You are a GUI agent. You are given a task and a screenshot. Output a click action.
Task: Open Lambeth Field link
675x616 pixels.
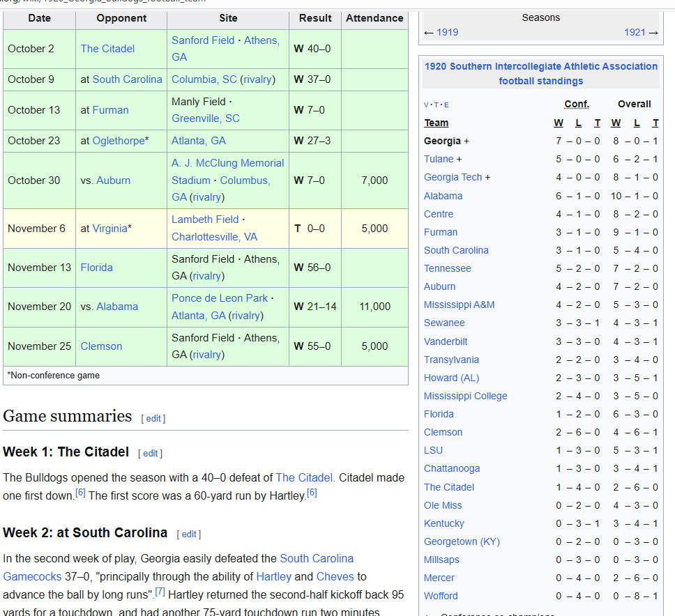point(205,220)
